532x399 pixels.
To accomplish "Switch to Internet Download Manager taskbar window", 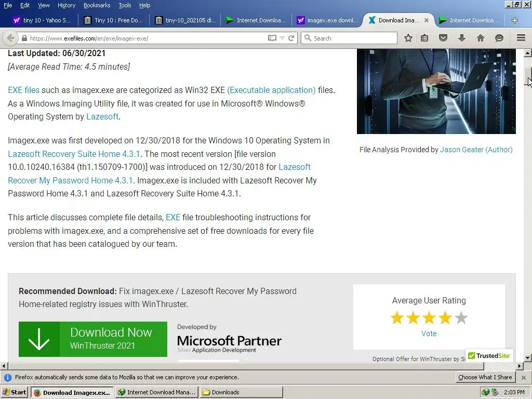I will (156, 392).
